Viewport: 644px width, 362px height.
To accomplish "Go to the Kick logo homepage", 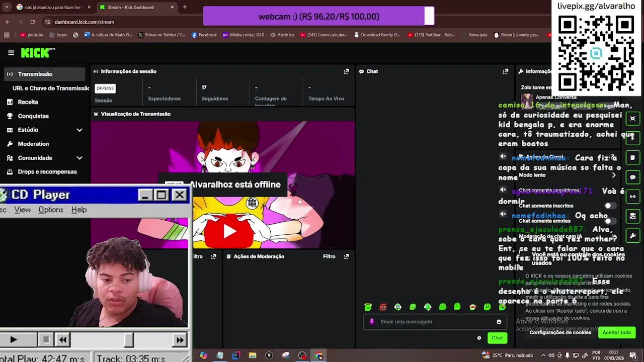I will pyautogui.click(x=38, y=52).
